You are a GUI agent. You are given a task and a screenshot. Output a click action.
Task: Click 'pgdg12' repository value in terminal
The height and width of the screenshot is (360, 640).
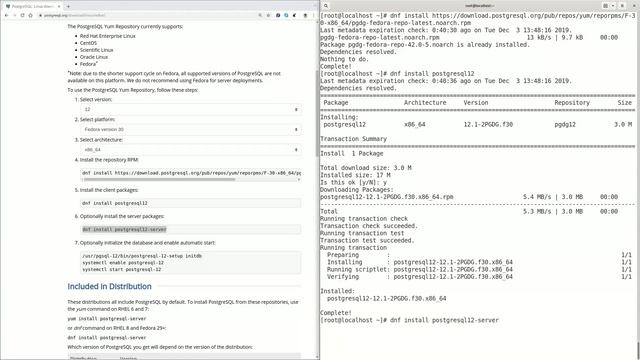coord(565,124)
